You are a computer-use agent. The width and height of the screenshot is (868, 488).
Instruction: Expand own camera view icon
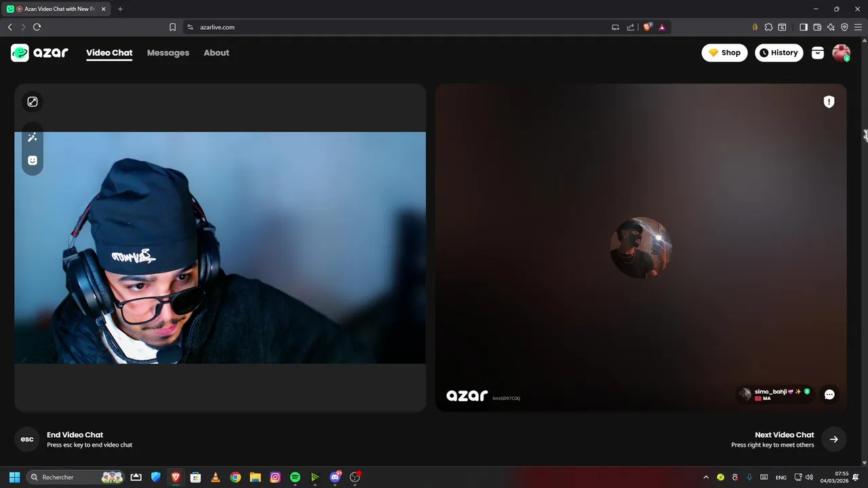point(33,102)
